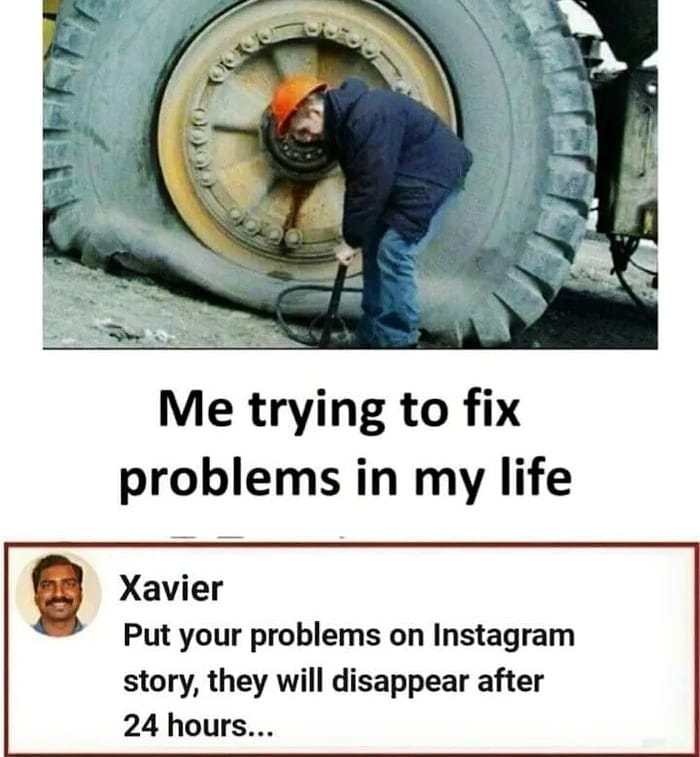The height and width of the screenshot is (757, 700).
Task: Click the "Me trying to fix" caption line
Action: 340,412
